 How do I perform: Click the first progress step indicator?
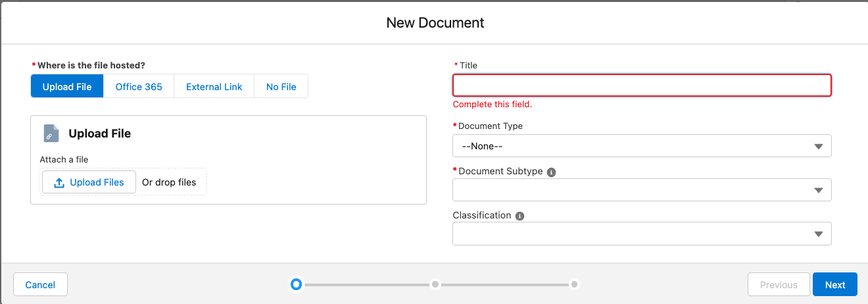click(x=296, y=284)
